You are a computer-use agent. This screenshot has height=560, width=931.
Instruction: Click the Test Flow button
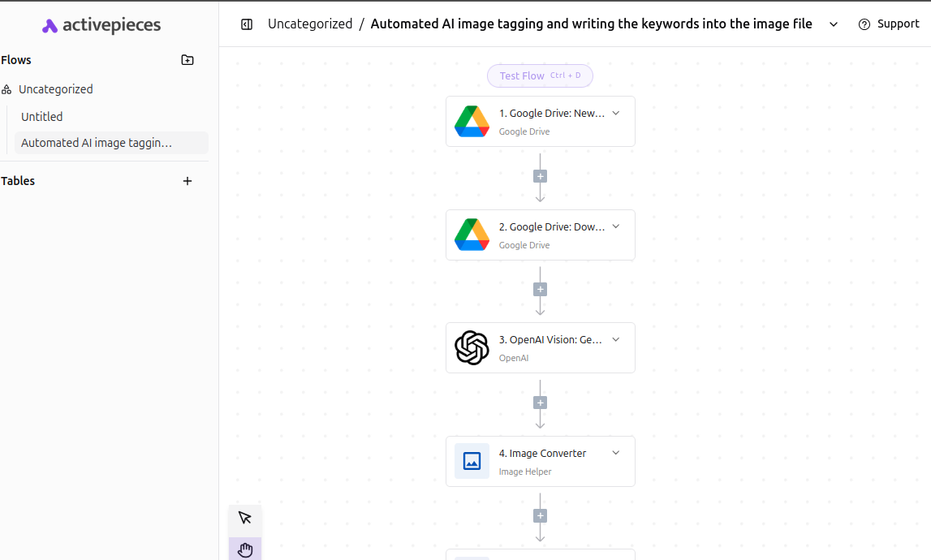point(540,76)
